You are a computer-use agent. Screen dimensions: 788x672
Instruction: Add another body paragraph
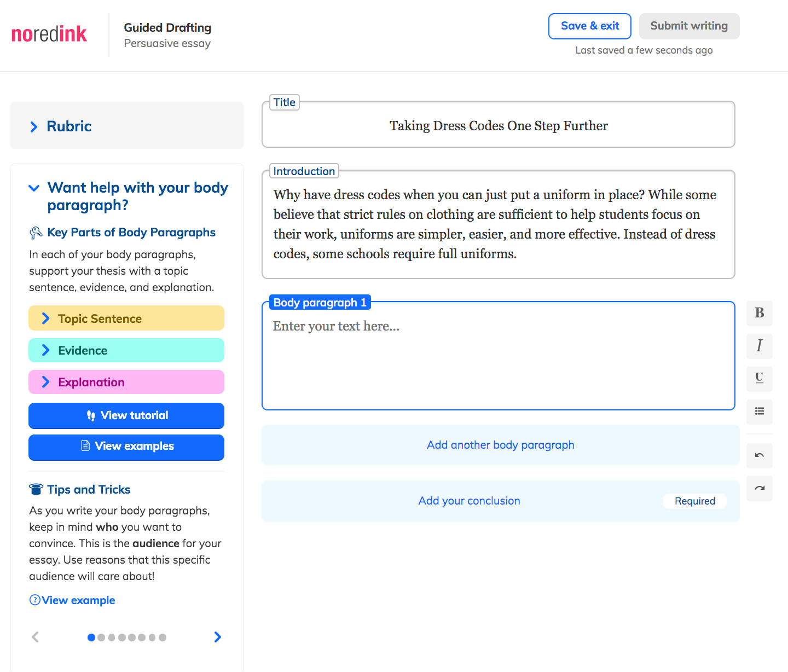[500, 445]
